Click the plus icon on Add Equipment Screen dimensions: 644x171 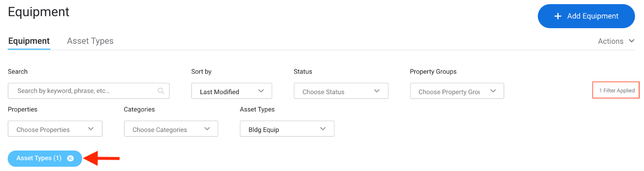coord(558,16)
